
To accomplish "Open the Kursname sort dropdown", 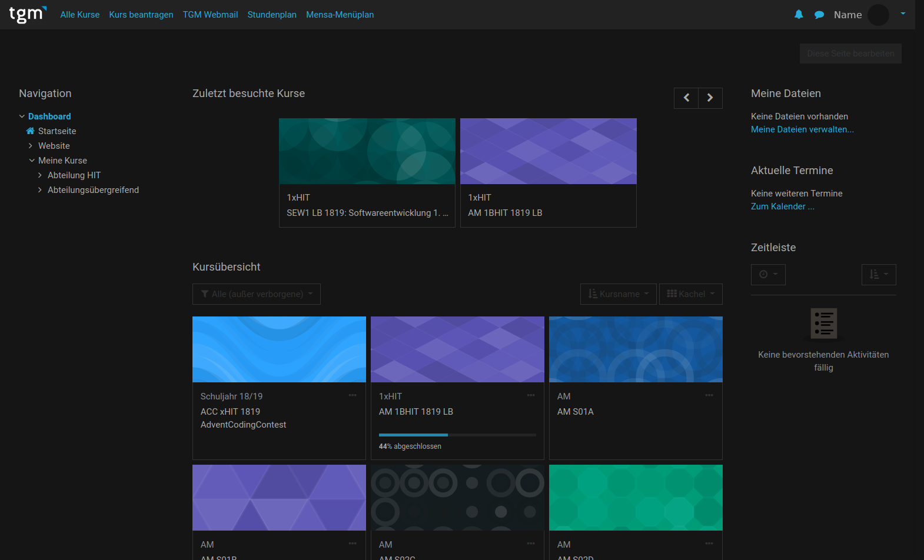I will [x=619, y=294].
